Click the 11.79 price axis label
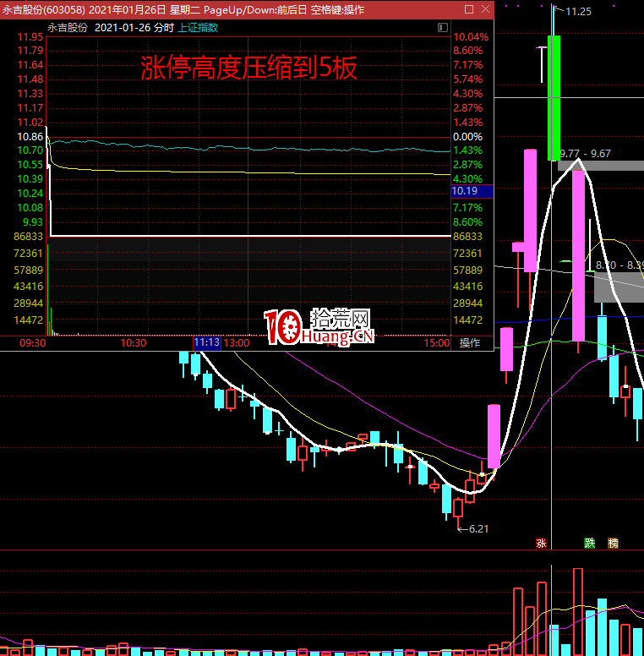The height and width of the screenshot is (656, 644). 30,51
